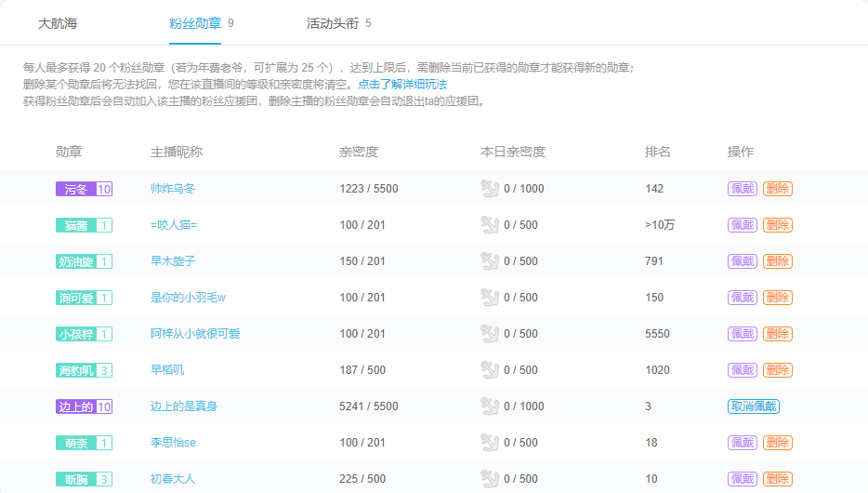Delete the 断腕 medal
The height and width of the screenshot is (493, 868).
tap(778, 479)
